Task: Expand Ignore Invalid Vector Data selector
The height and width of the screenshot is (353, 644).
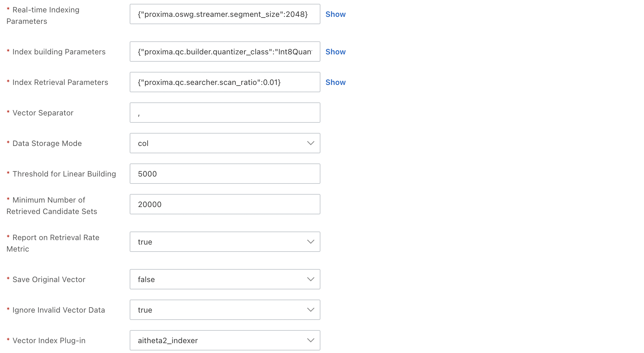Action: click(219, 310)
